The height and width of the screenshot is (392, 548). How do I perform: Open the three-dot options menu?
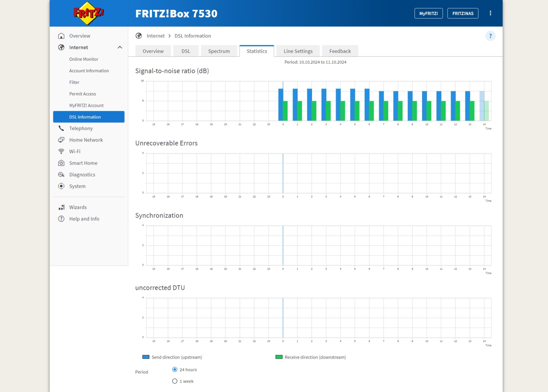pos(490,13)
